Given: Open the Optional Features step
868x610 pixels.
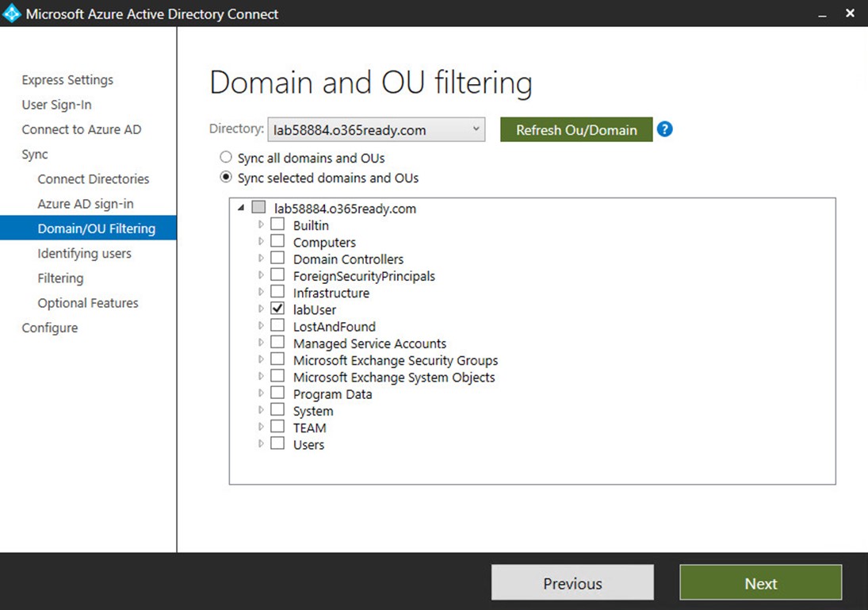Looking at the screenshot, I should 88,303.
